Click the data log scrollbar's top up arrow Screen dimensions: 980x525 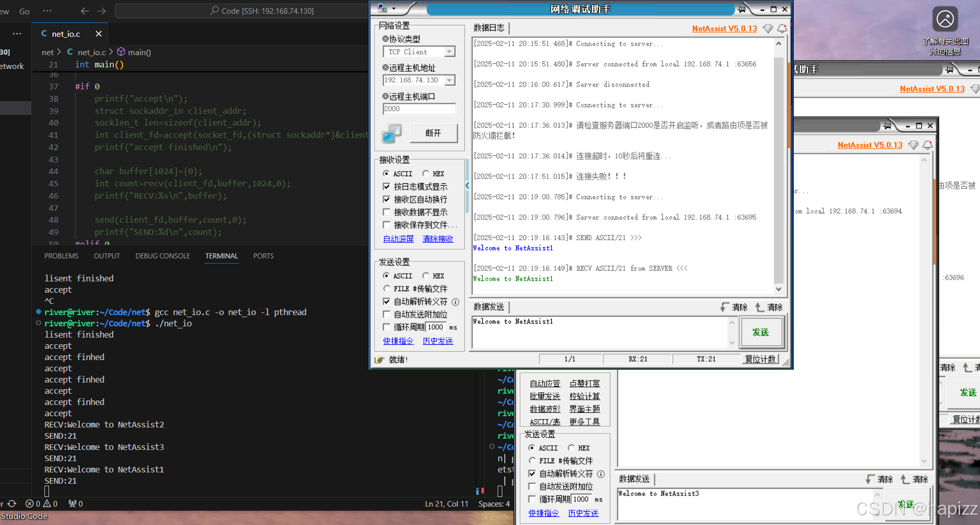point(778,44)
